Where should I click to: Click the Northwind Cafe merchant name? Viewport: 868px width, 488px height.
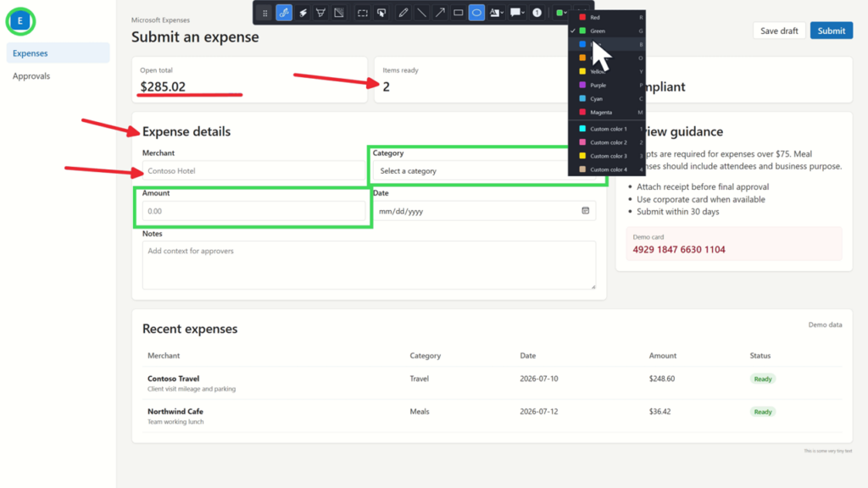175,411
